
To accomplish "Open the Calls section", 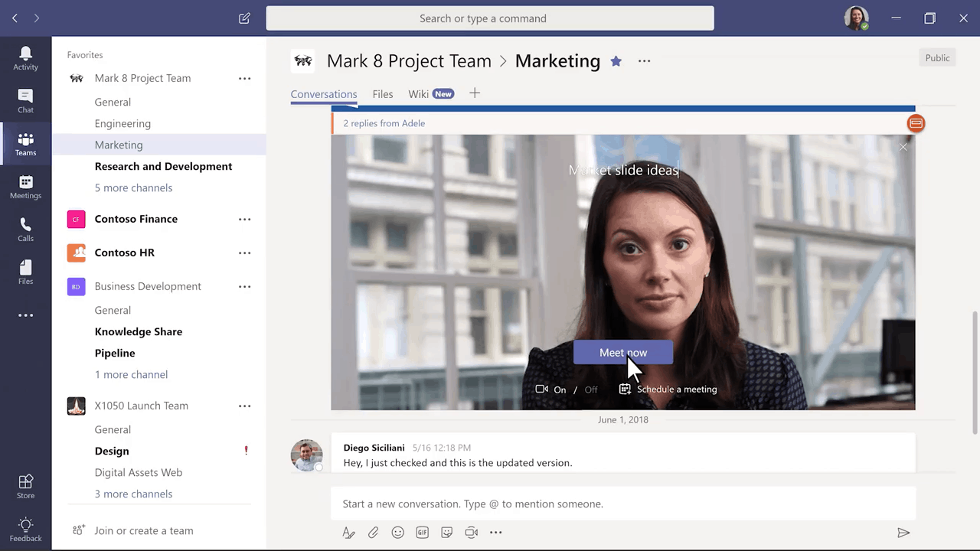I will 25,229.
